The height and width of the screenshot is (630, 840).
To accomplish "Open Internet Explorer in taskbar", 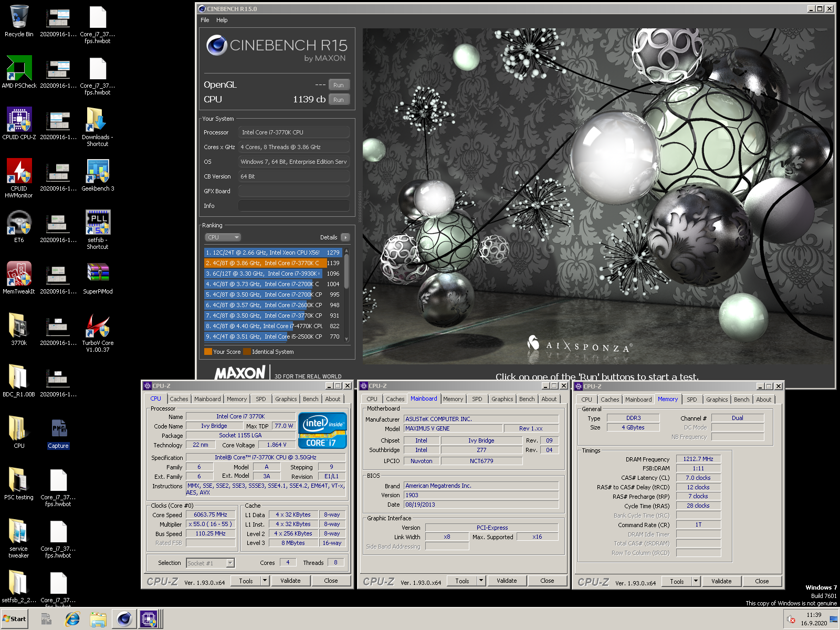I will tap(72, 619).
